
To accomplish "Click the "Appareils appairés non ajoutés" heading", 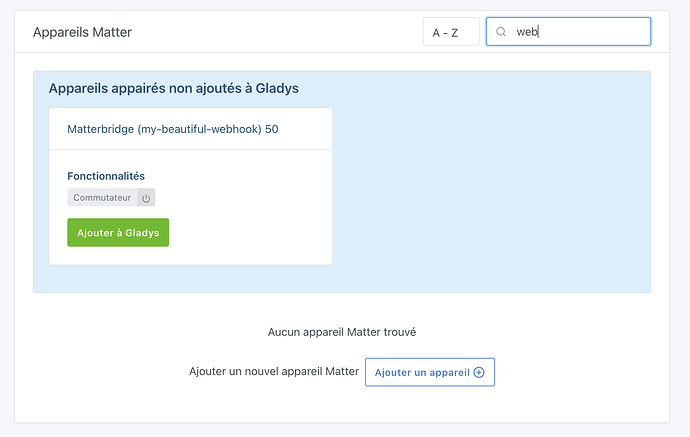I will pos(173,88).
